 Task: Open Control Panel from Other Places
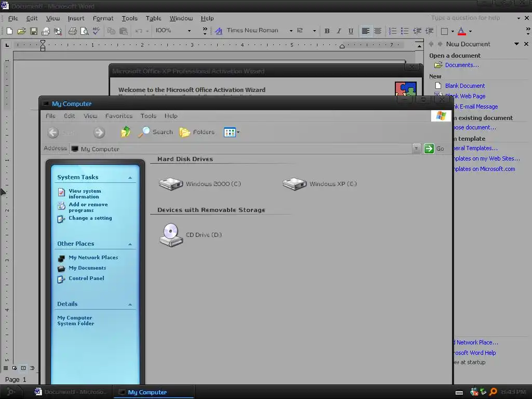coord(87,278)
